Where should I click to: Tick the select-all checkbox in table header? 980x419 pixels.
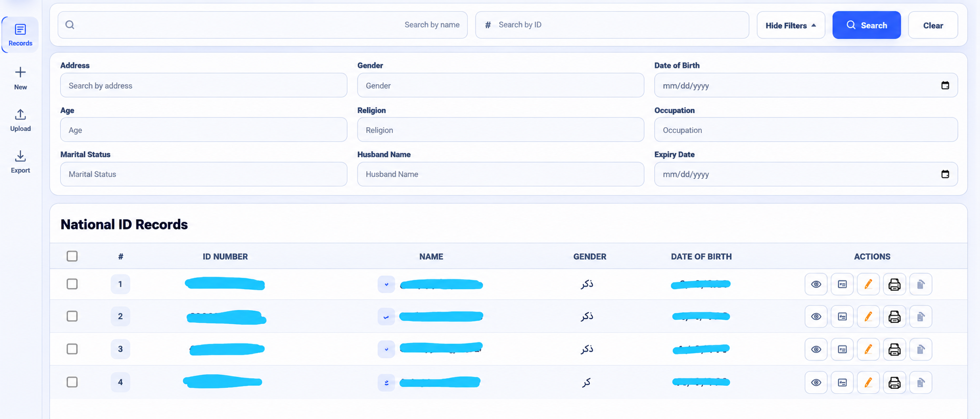pyautogui.click(x=72, y=256)
